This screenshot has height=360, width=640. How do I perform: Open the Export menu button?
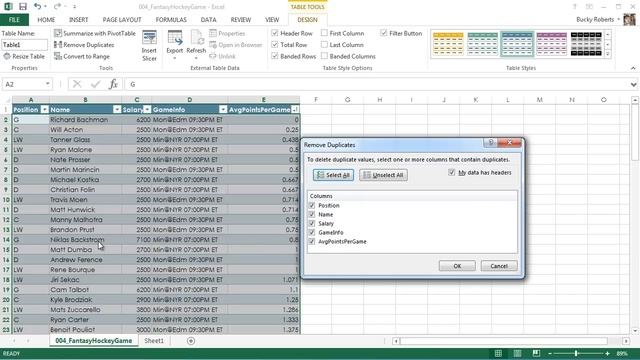(175, 46)
